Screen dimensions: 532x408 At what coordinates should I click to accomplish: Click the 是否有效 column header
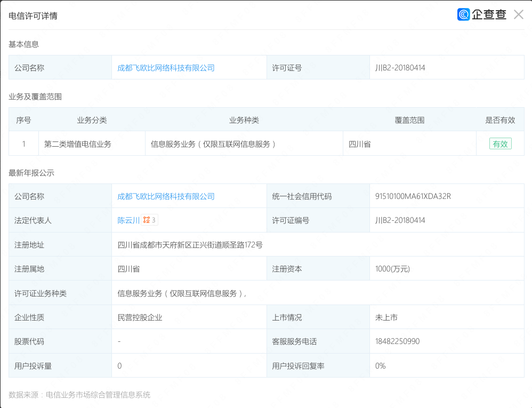pos(499,120)
